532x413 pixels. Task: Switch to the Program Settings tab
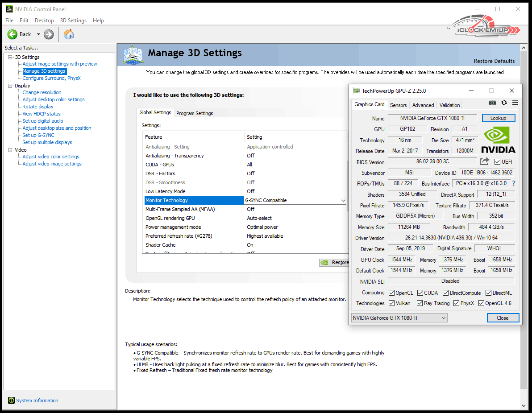click(x=195, y=113)
